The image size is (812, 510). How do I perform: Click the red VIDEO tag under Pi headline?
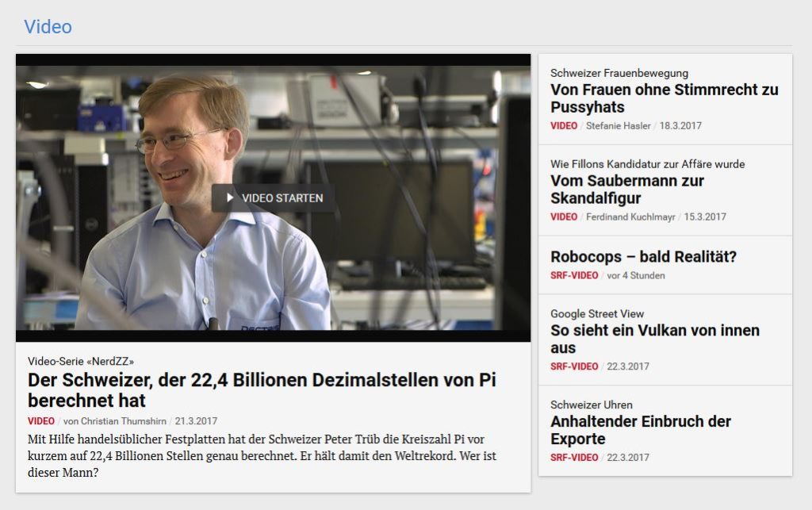41,421
